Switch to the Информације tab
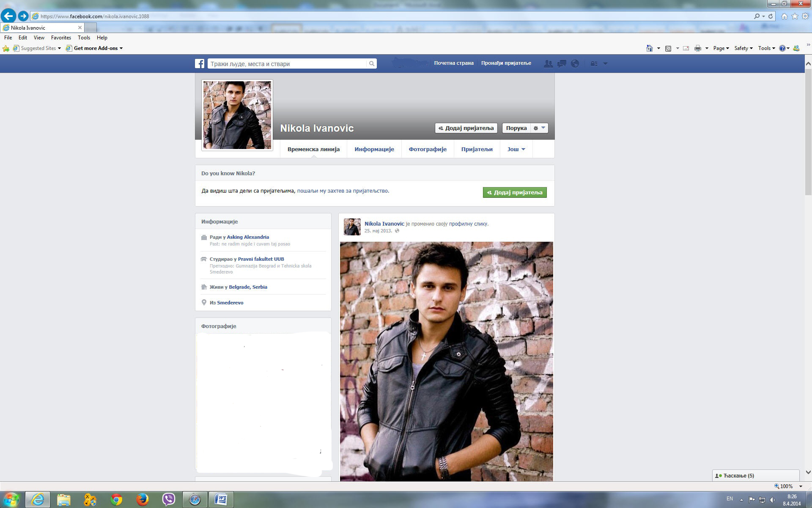This screenshot has width=812, height=508. click(374, 149)
